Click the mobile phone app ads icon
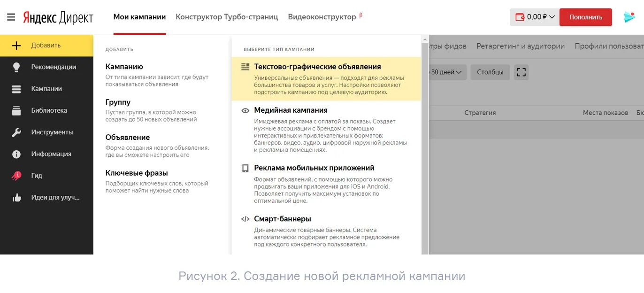 [x=245, y=168]
